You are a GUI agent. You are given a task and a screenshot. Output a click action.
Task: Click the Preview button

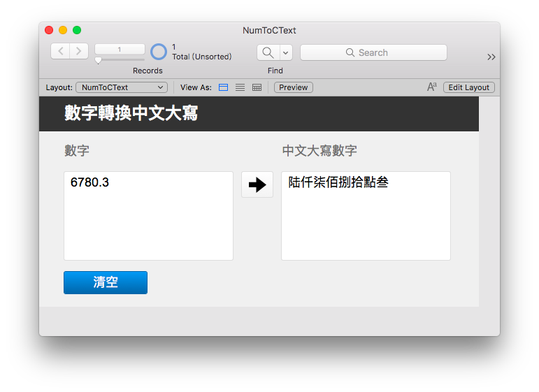(293, 87)
